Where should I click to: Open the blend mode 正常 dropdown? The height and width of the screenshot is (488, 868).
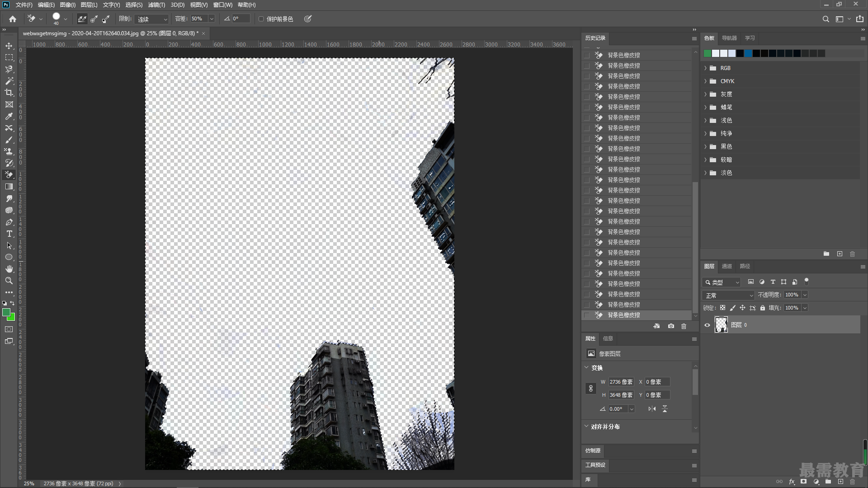coord(729,295)
